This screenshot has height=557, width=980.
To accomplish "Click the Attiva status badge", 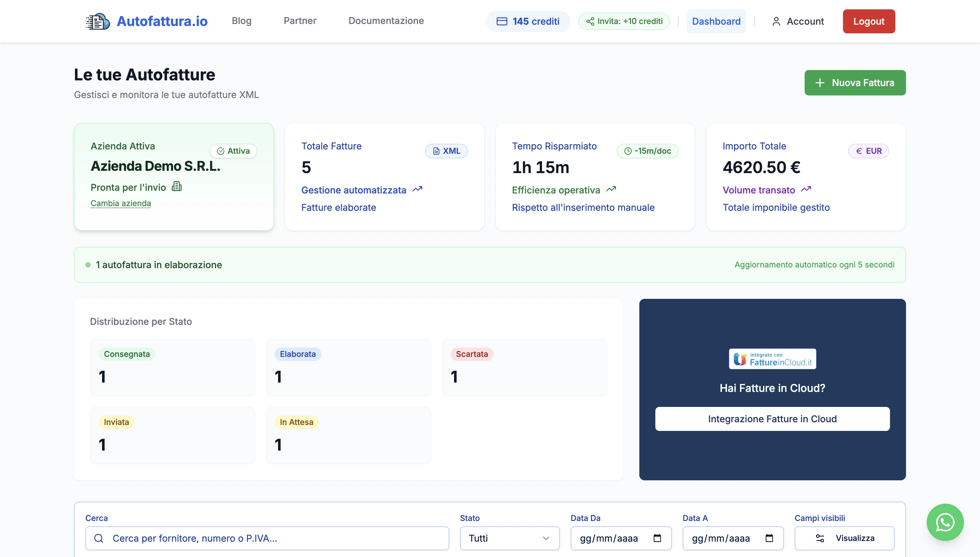I will 233,151.
